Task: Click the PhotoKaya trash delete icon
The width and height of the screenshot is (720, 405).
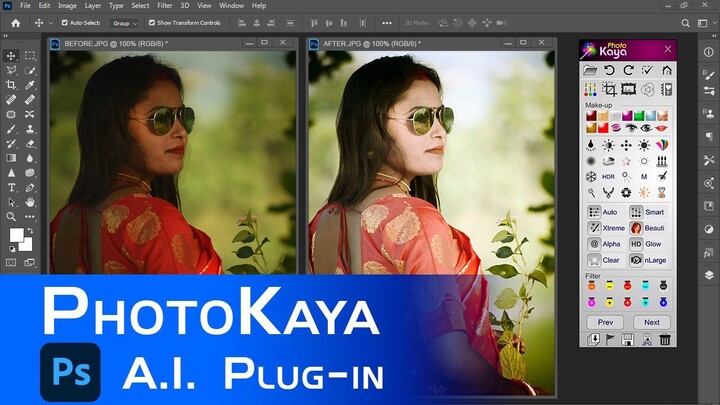Action: (x=665, y=339)
